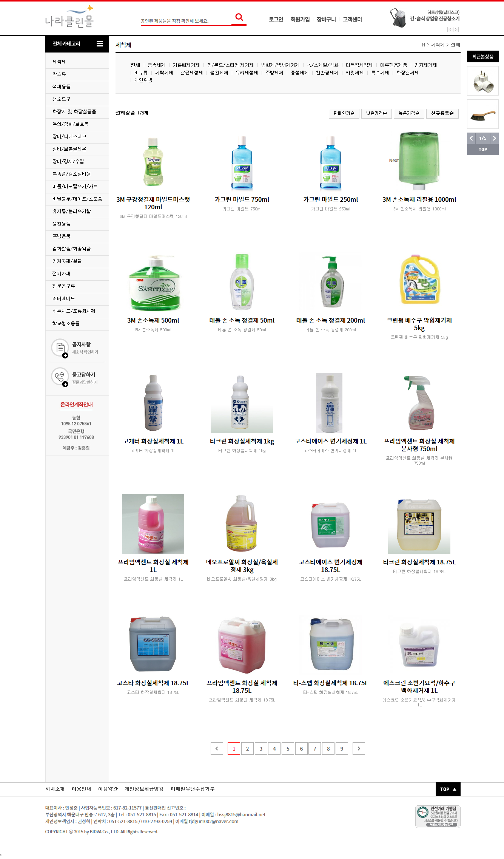The image size is (504, 859).
Task: Sort products by 판매인기순
Action: 344,113
